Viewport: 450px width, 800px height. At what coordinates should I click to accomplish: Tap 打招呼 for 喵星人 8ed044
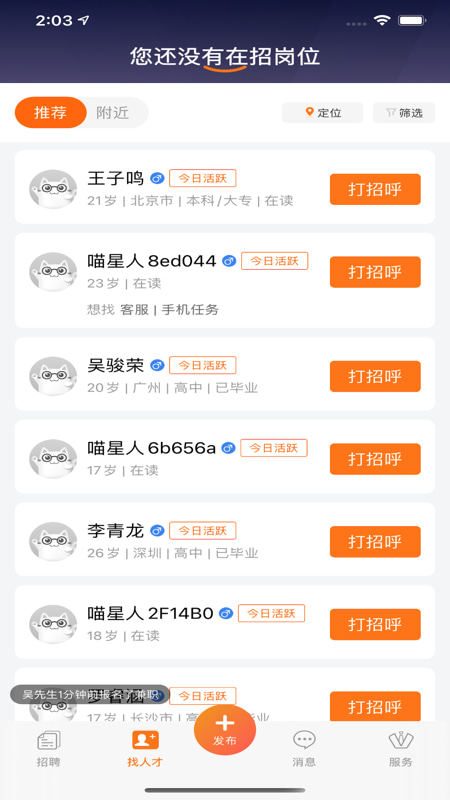coord(375,272)
